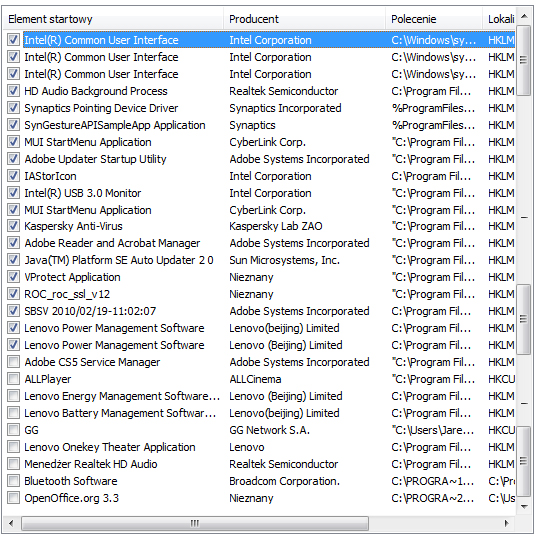This screenshot has width=540, height=538.
Task: Click the C:\Users\Jare... command cell
Action: [x=433, y=430]
